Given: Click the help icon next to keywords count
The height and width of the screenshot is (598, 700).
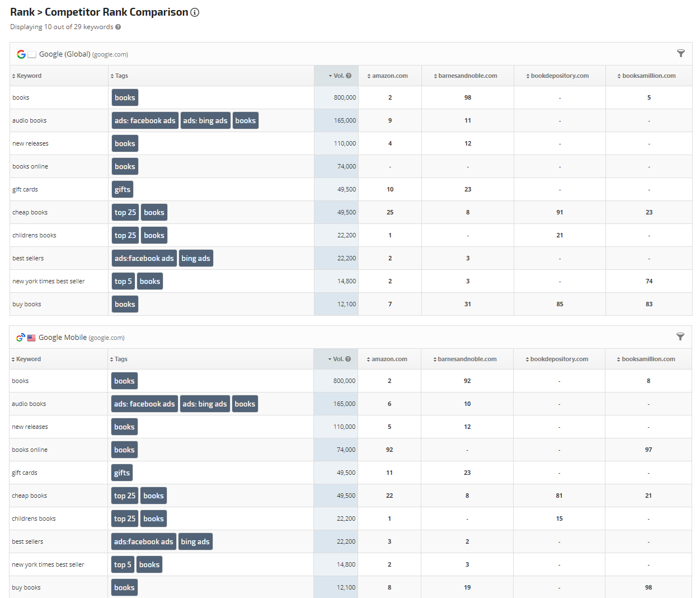Looking at the screenshot, I should [118, 27].
